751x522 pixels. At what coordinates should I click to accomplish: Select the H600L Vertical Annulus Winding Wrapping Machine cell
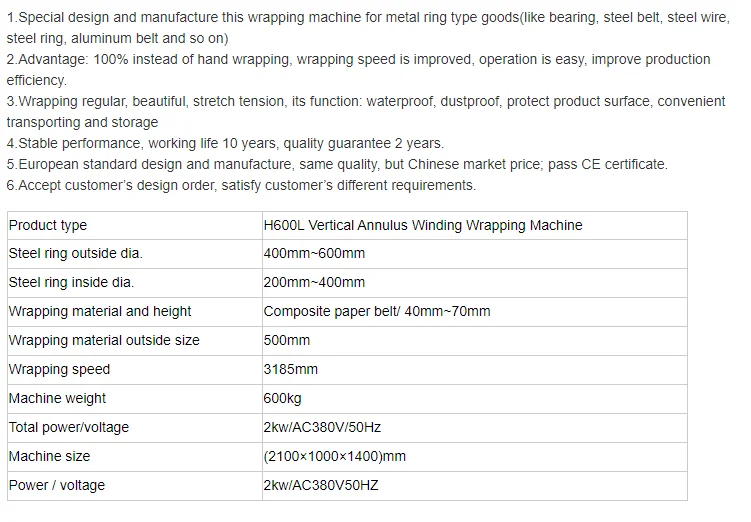click(x=475, y=226)
